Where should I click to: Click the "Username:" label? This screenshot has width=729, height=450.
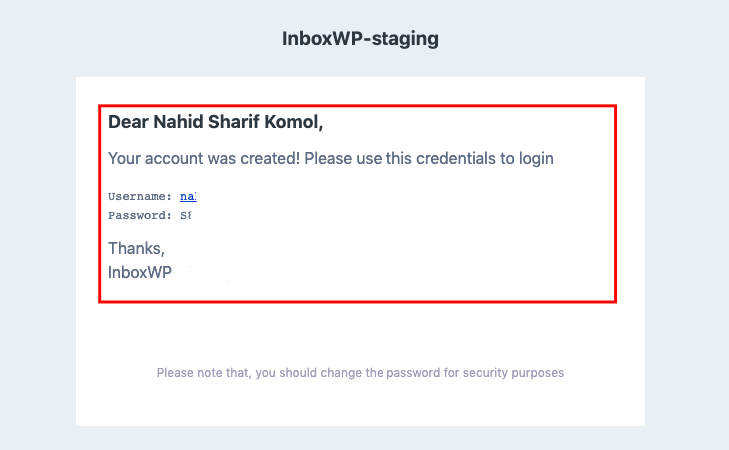(x=139, y=197)
